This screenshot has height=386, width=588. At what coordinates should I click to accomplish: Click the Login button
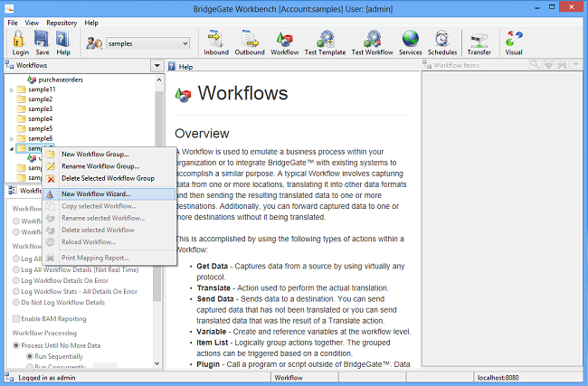(x=20, y=42)
